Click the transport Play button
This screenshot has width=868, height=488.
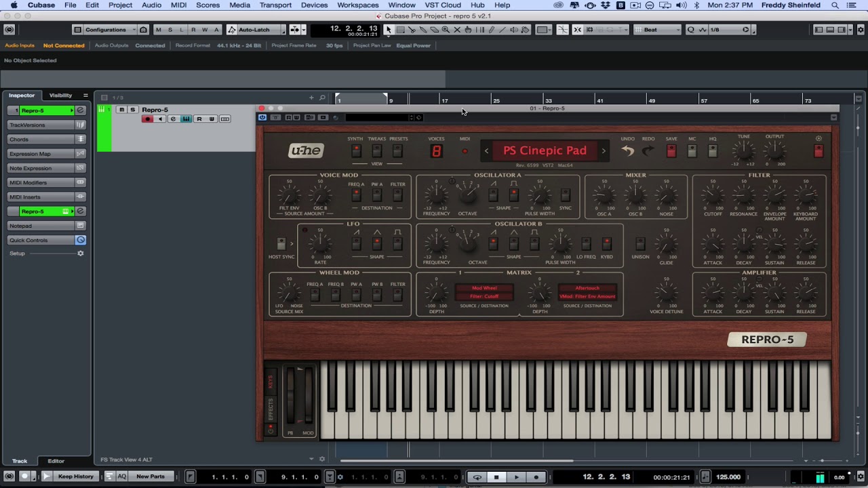click(516, 477)
